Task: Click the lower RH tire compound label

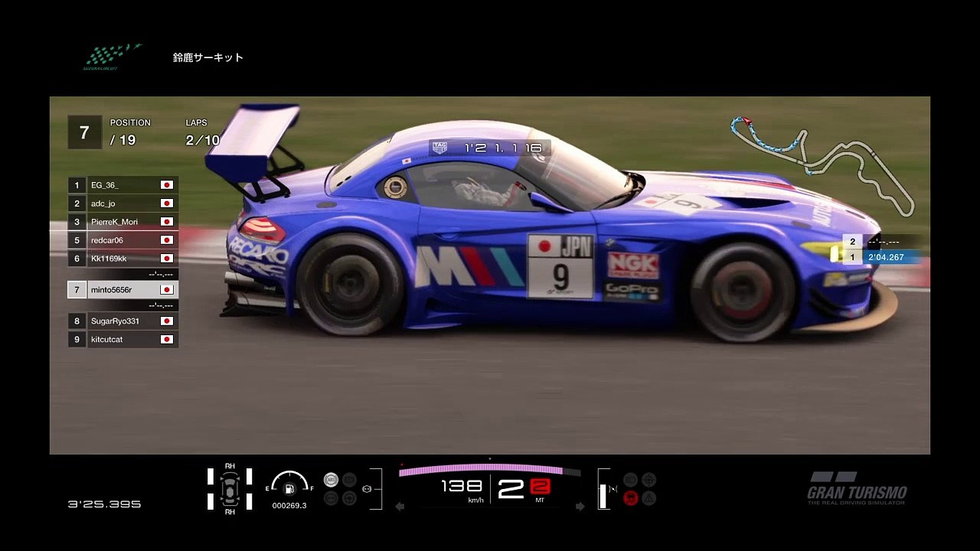Action: tap(230, 512)
